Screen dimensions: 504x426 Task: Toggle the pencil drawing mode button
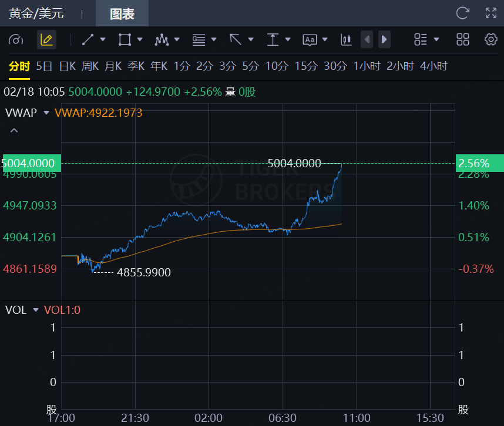tap(46, 40)
